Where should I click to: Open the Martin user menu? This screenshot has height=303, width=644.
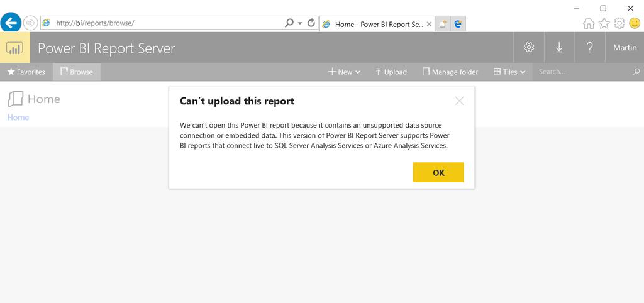tap(625, 48)
